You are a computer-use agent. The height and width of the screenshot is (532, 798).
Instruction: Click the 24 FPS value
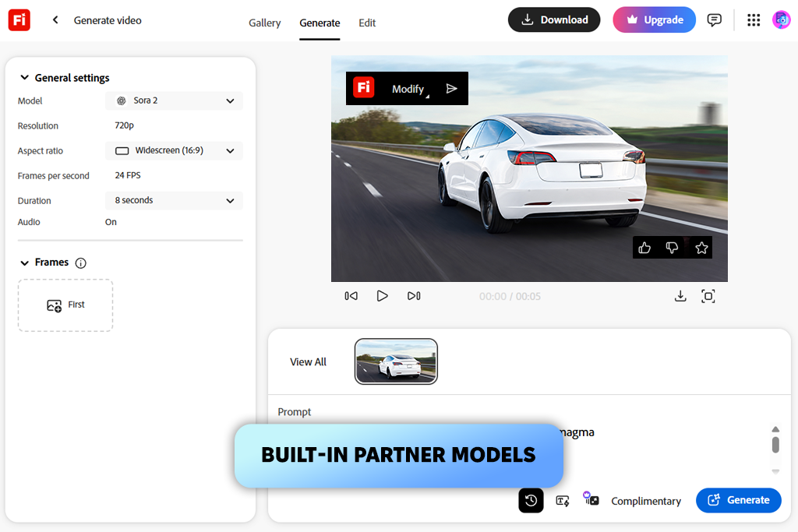[x=128, y=175]
